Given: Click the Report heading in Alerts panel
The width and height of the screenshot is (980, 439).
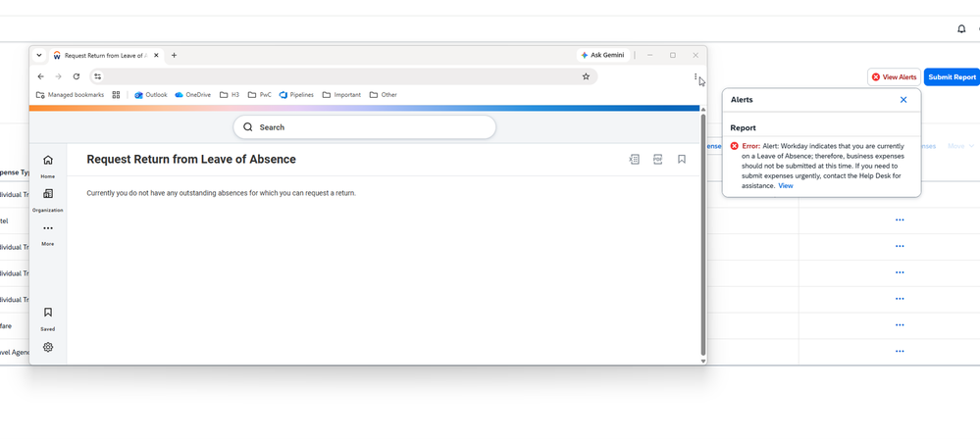Looking at the screenshot, I should point(744,127).
